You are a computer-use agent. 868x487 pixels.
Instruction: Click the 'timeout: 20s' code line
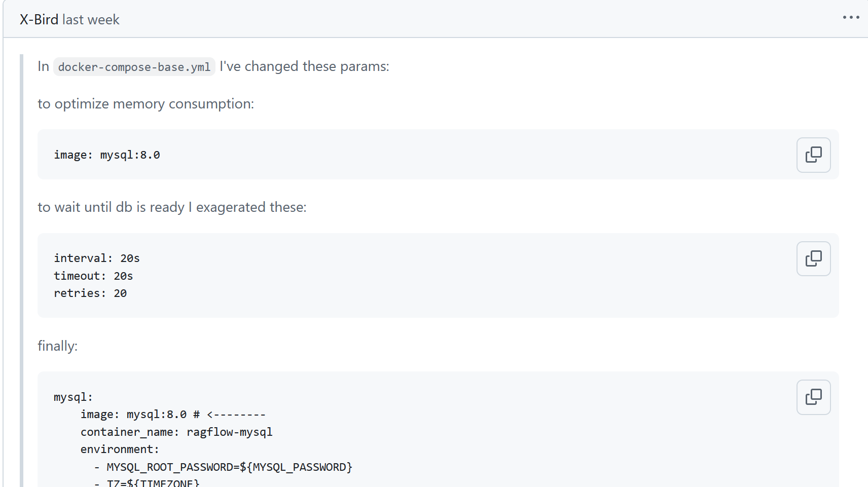click(x=93, y=276)
